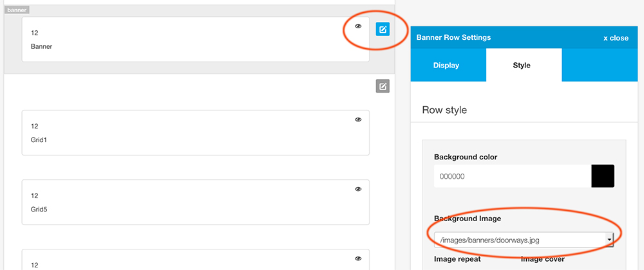Toggle visibility eye on Grid1 block
Viewport: 644px width, 270px height.
(358, 120)
